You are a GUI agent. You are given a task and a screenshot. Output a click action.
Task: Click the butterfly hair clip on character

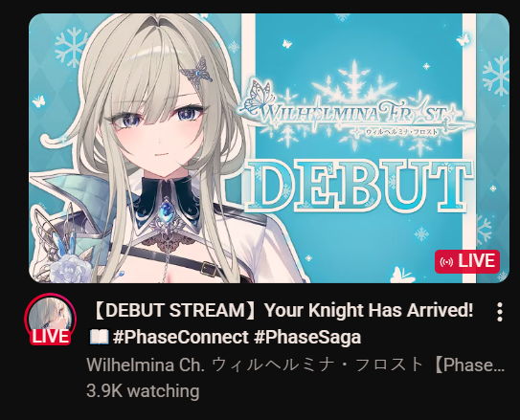tap(197, 71)
